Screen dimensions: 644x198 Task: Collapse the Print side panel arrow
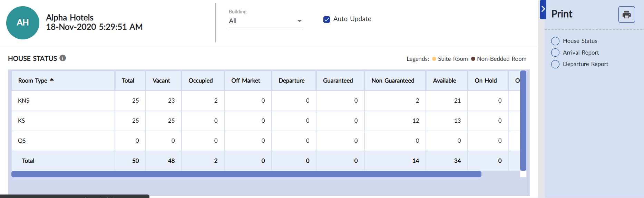pyautogui.click(x=543, y=9)
